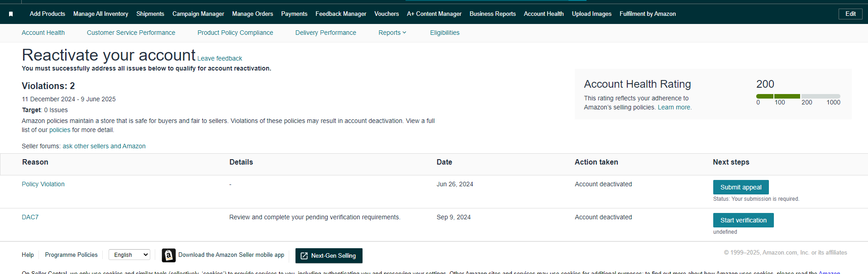Select the Product Policy Compliance tab
The height and width of the screenshot is (274, 868).
click(x=235, y=33)
